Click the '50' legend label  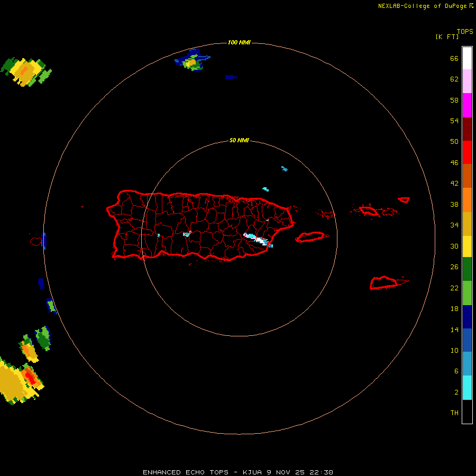(x=454, y=142)
